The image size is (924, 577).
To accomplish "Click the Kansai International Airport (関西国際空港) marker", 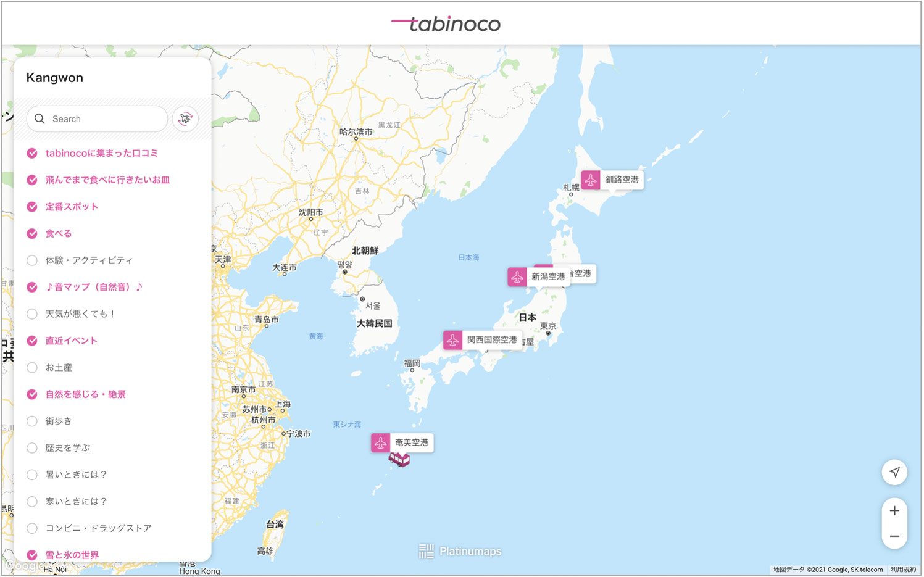I will (453, 340).
